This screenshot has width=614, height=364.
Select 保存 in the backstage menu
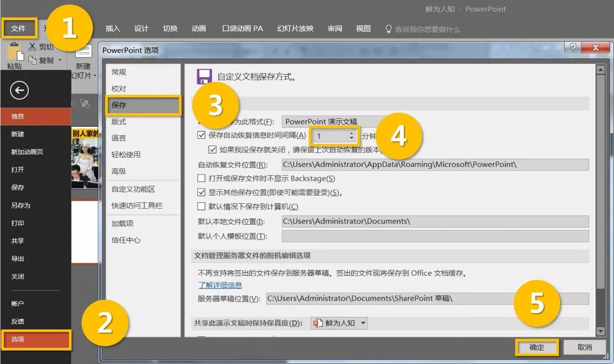click(x=35, y=188)
